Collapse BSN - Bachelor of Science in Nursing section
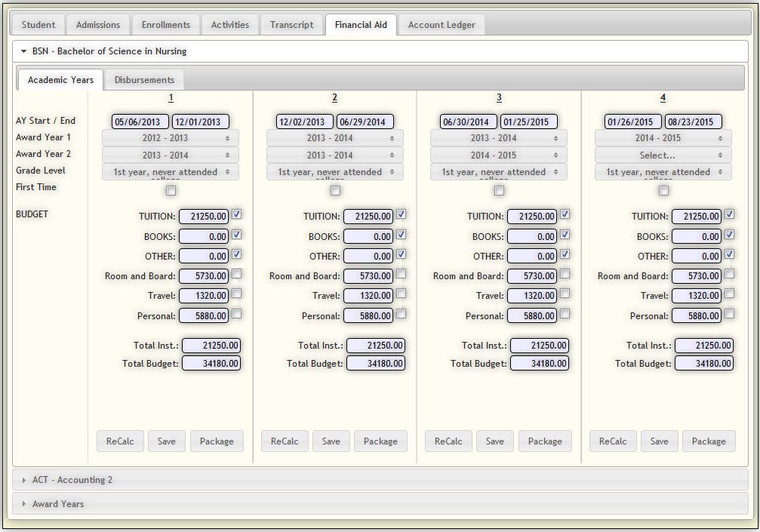The width and height of the screenshot is (760, 532). coord(380,51)
